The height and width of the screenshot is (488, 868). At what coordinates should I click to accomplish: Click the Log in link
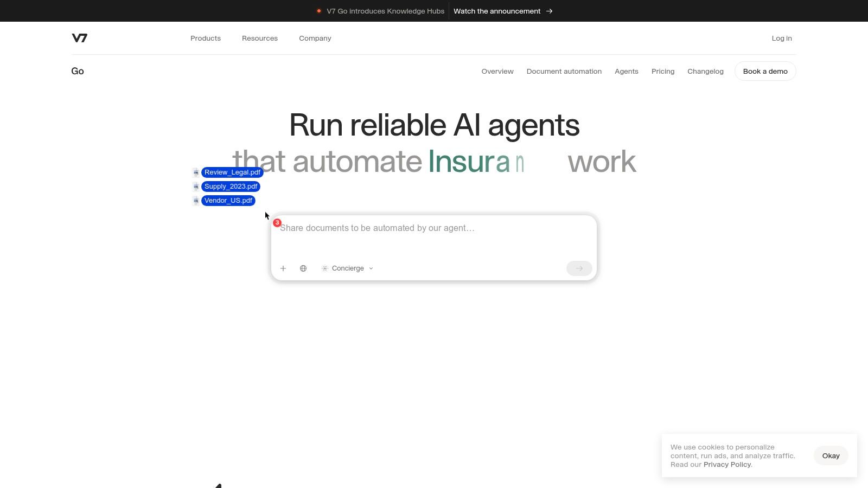pos(782,38)
